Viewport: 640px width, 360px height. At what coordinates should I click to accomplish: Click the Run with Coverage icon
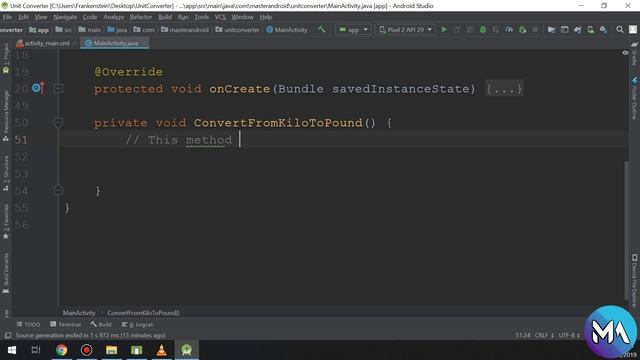coord(496,29)
